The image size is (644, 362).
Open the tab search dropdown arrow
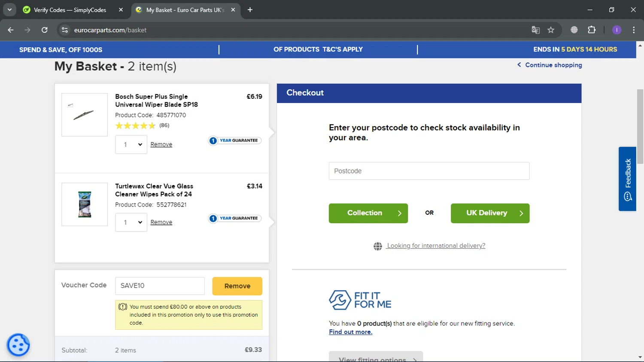[x=9, y=9]
